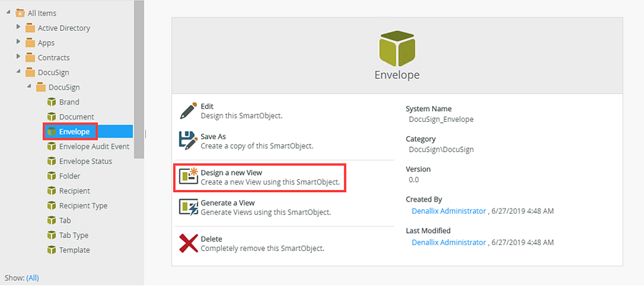The height and width of the screenshot is (286, 644).
Task: Click the Save As floppy disk icon
Action: pos(188,140)
